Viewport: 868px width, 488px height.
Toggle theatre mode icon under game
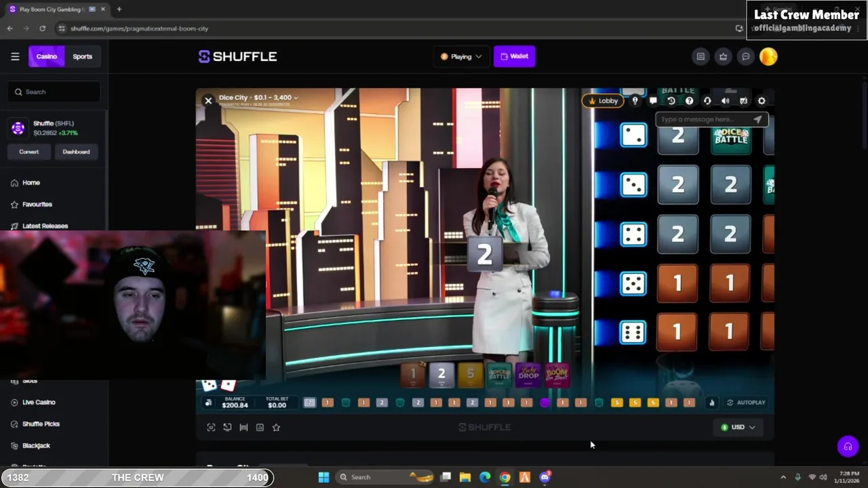(243, 427)
